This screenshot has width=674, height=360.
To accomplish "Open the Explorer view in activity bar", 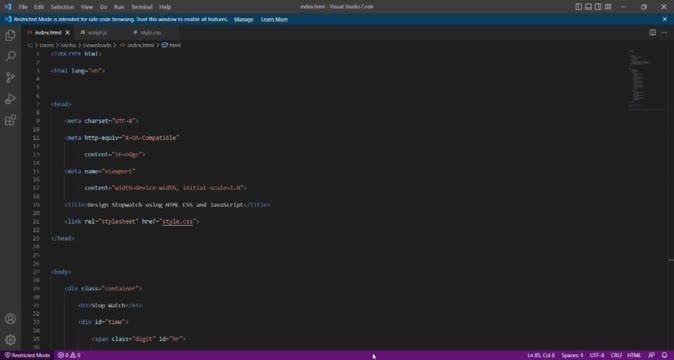I will click(x=10, y=35).
